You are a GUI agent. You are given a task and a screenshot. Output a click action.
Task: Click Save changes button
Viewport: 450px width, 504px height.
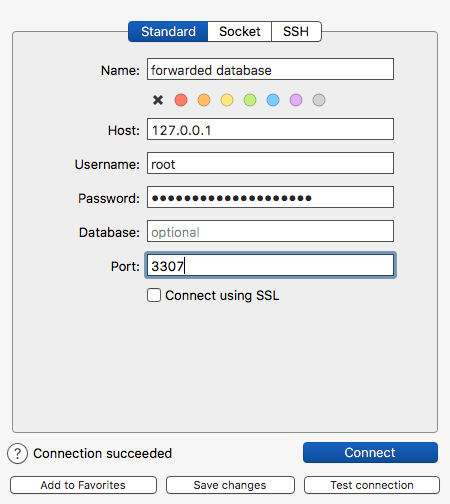point(230,485)
